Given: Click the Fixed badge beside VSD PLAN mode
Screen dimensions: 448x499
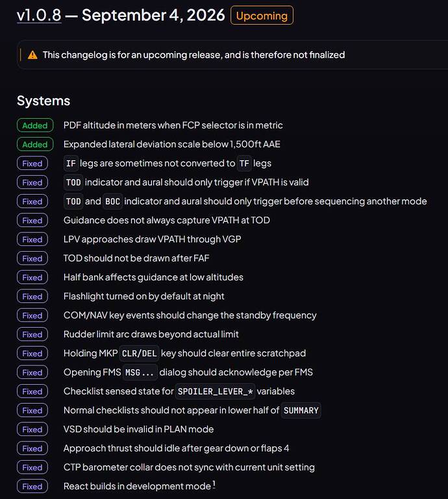Looking at the screenshot, I should pyautogui.click(x=32, y=430).
